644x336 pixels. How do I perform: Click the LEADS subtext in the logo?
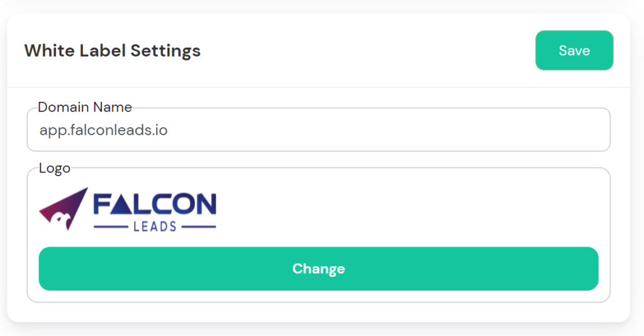[155, 227]
